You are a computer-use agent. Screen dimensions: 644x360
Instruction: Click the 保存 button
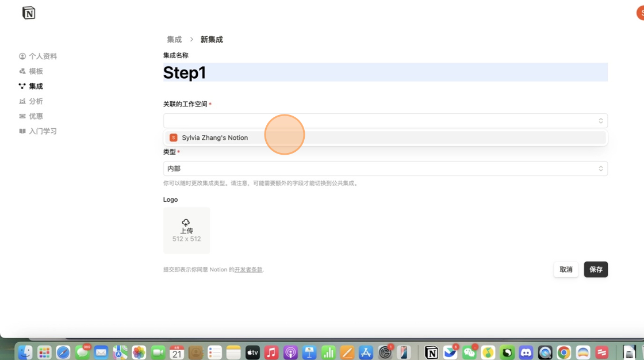coord(596,270)
